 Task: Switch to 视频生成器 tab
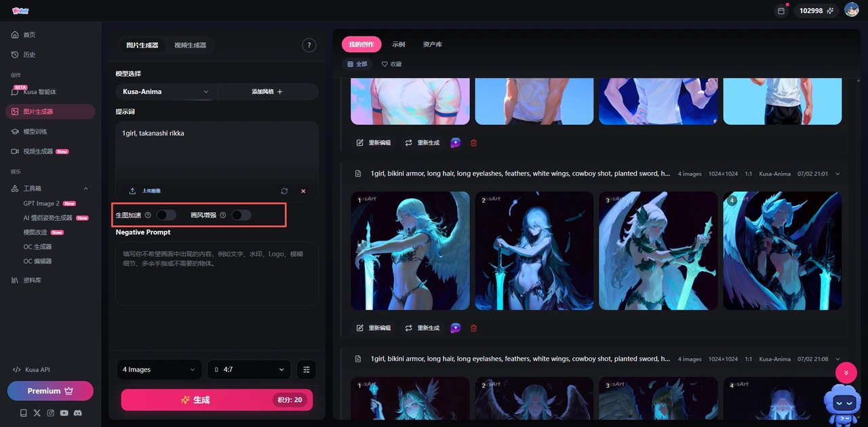(190, 45)
